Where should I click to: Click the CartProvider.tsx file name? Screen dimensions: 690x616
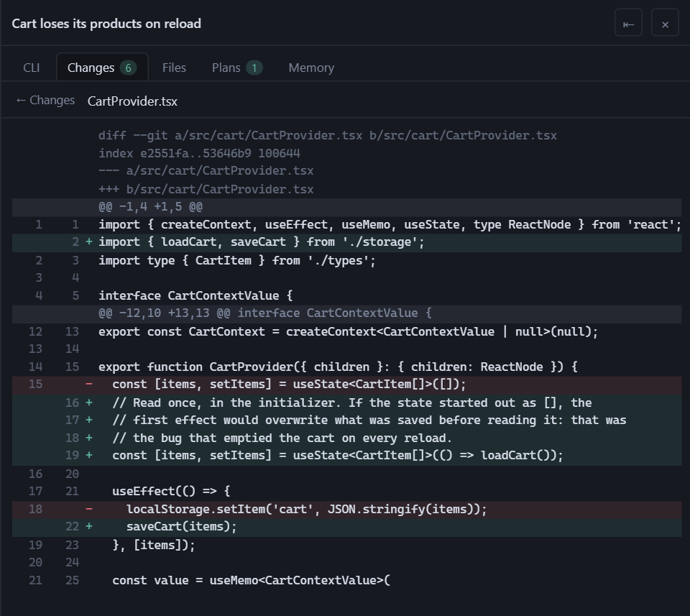[132, 101]
